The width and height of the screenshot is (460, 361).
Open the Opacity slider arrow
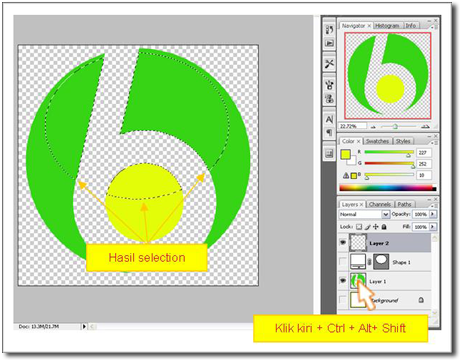[433, 214]
